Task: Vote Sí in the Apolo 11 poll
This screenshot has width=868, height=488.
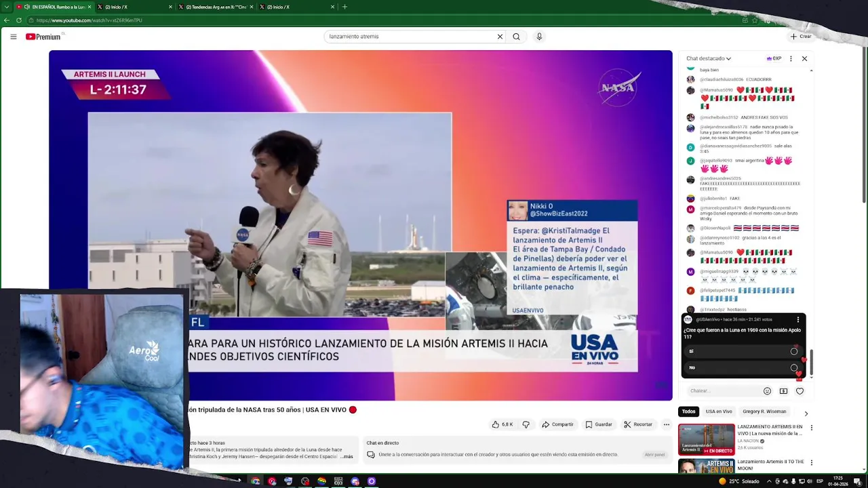Action: (743, 351)
